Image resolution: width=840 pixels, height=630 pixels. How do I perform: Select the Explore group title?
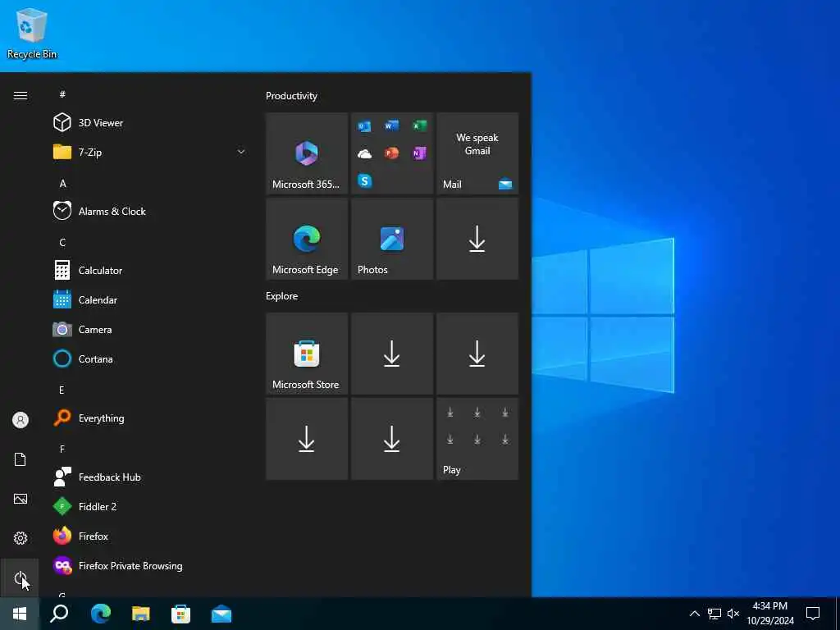(x=282, y=295)
